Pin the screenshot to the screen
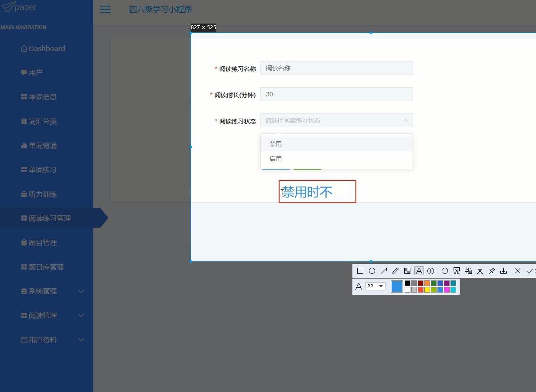 coord(492,270)
